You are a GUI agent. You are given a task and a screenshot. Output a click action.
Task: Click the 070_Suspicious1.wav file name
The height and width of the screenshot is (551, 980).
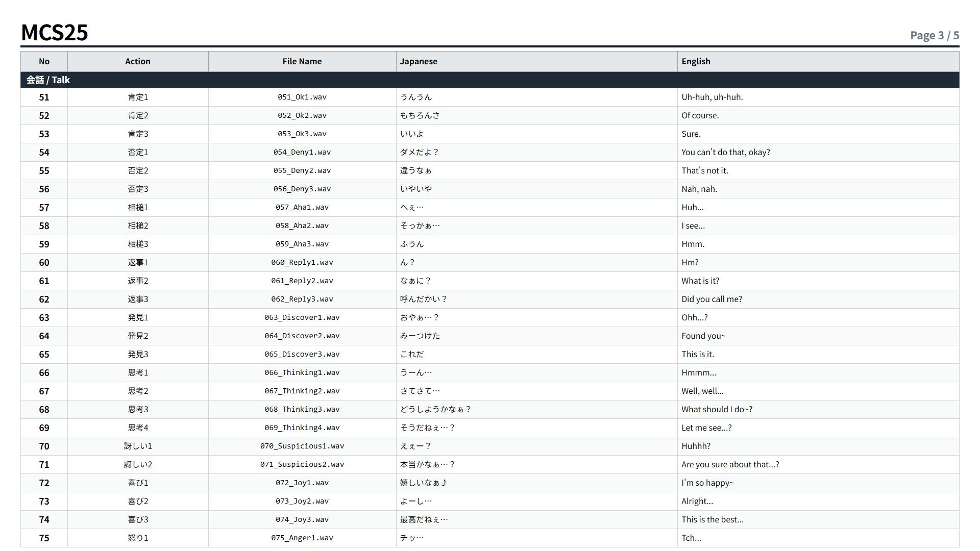[302, 446]
